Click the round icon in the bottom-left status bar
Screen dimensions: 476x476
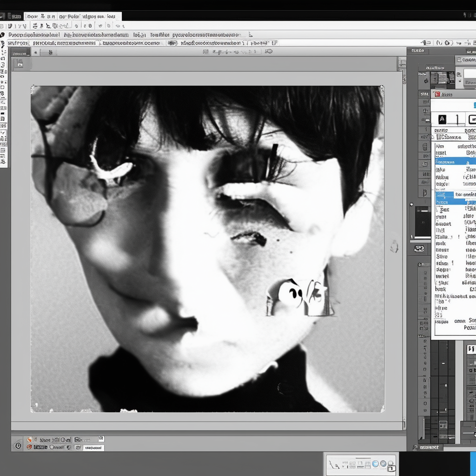tap(18, 446)
